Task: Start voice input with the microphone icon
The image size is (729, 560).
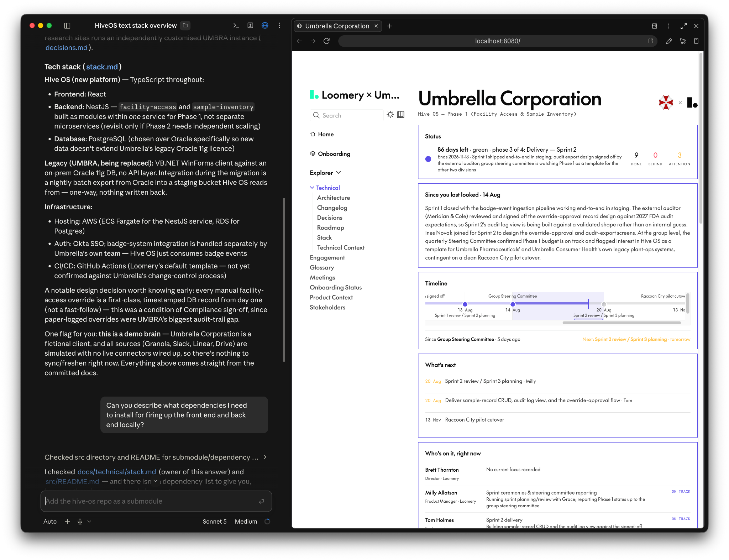Action: [x=80, y=522]
